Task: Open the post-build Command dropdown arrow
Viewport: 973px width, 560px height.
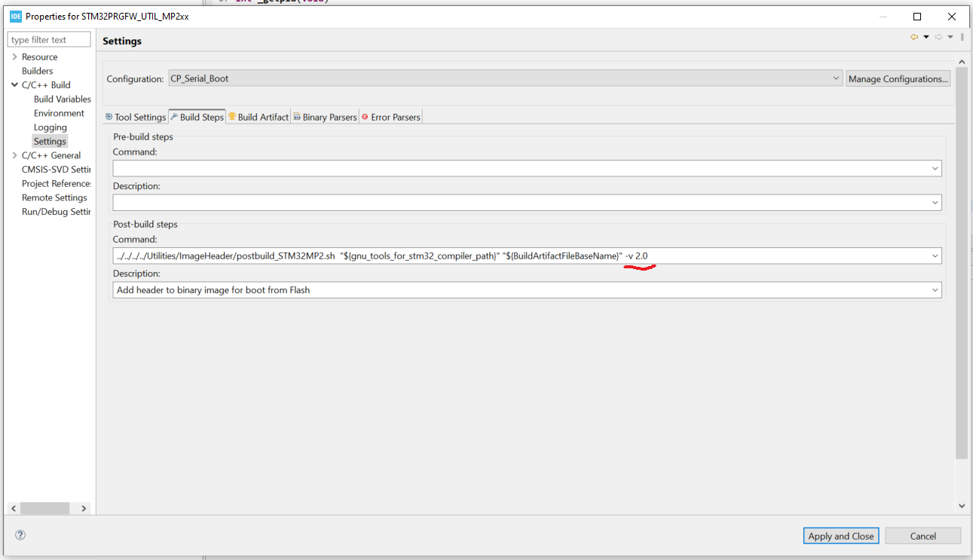Action: [x=935, y=256]
